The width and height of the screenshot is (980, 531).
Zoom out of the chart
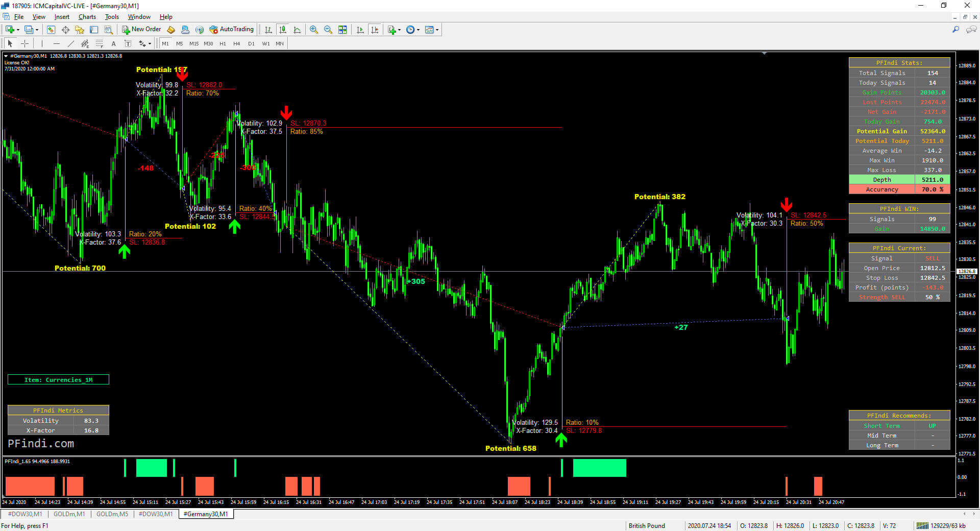point(328,30)
